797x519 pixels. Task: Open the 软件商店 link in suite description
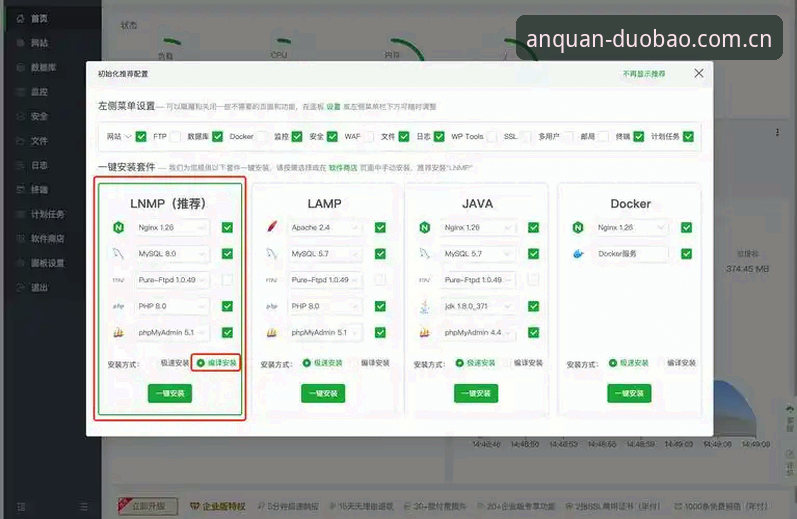(x=343, y=168)
